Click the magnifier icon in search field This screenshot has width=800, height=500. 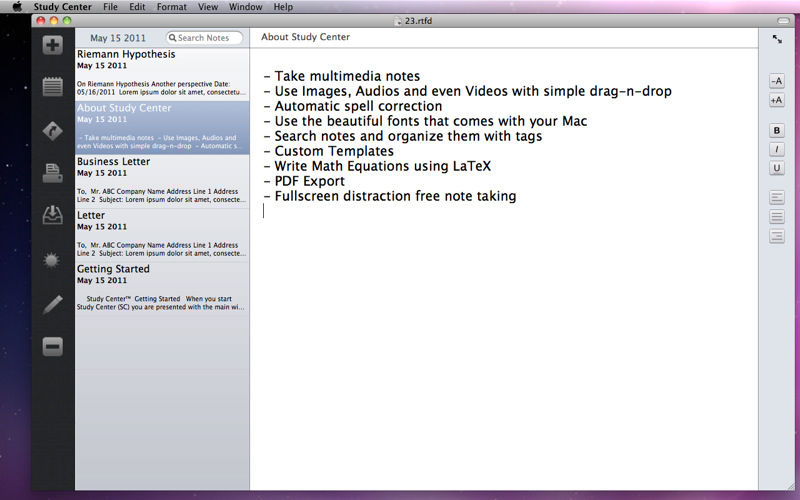coord(172,38)
